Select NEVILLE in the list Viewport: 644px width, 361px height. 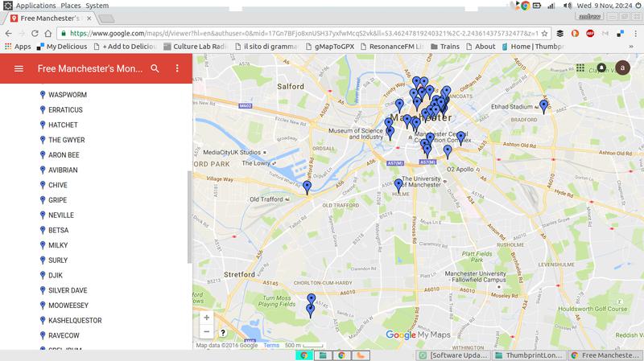[61, 215]
